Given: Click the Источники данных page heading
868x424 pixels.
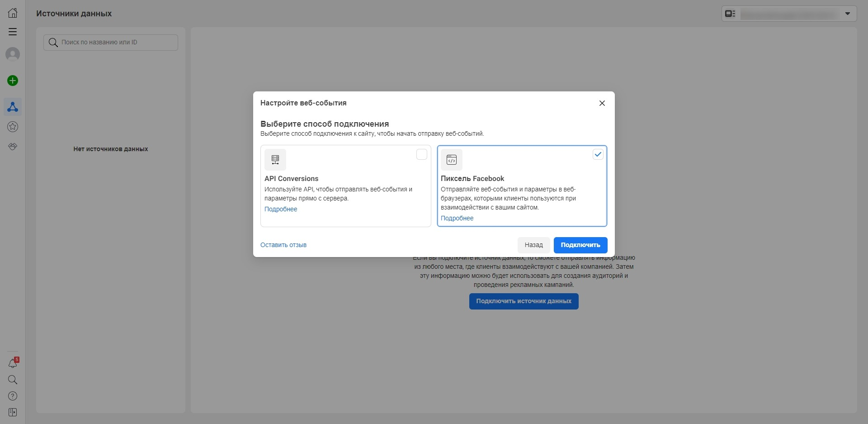Looking at the screenshot, I should (x=74, y=14).
